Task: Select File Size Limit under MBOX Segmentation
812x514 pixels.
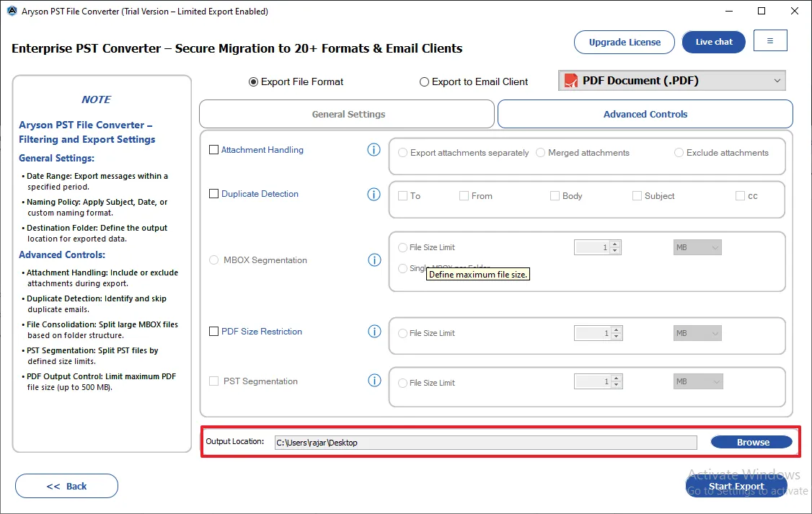Action: coord(402,247)
